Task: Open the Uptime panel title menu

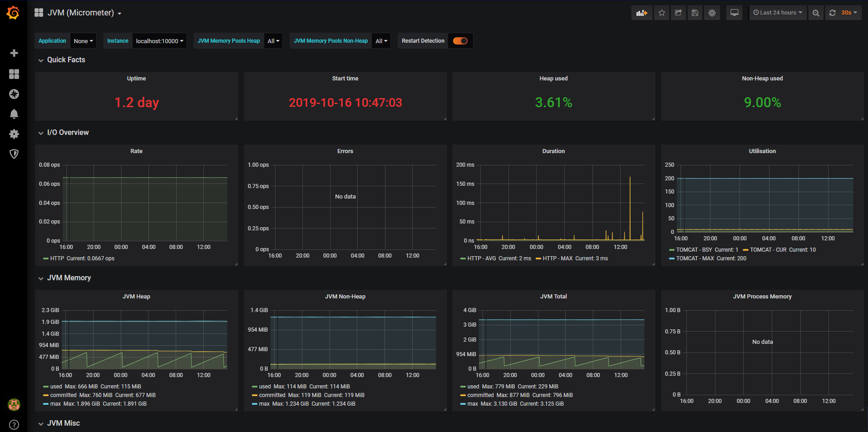Action: click(136, 79)
